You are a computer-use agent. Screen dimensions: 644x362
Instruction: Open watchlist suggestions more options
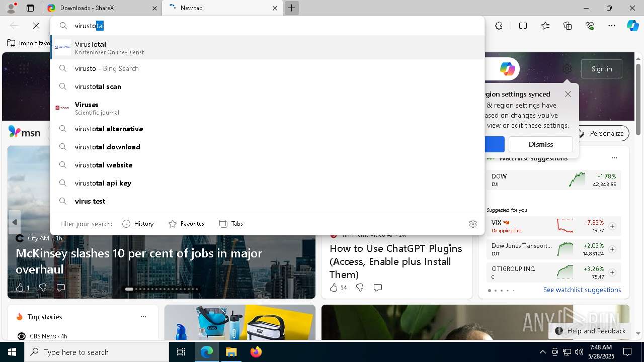(614, 158)
